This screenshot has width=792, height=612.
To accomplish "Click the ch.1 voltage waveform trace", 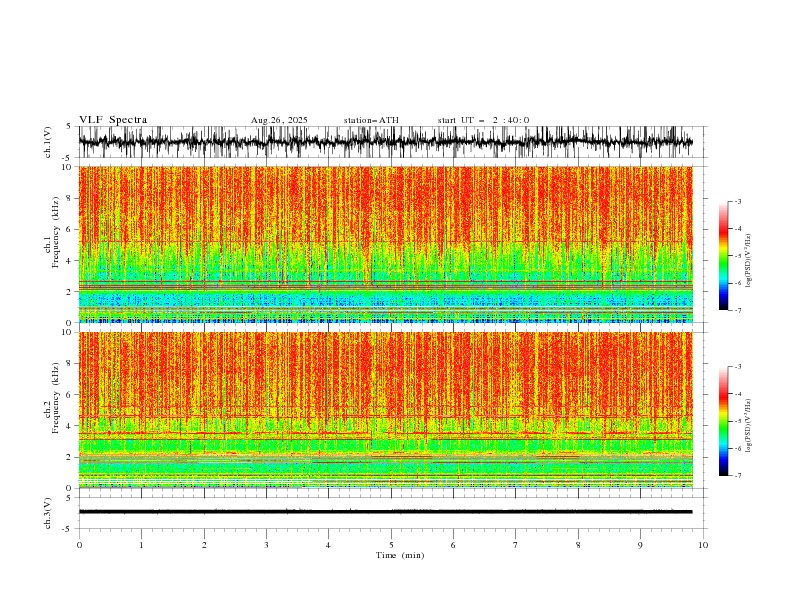I will tap(385, 142).
